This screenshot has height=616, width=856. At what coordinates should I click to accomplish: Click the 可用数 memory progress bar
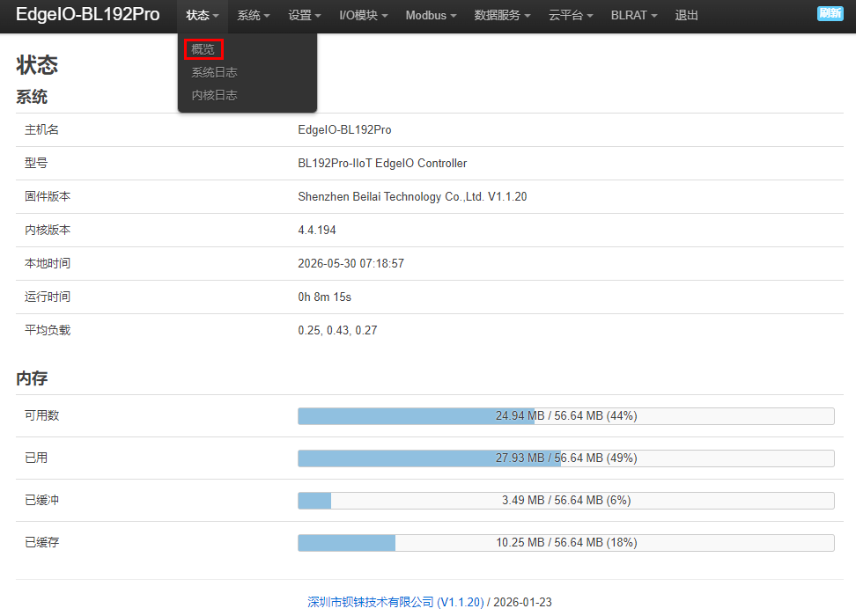click(x=566, y=415)
